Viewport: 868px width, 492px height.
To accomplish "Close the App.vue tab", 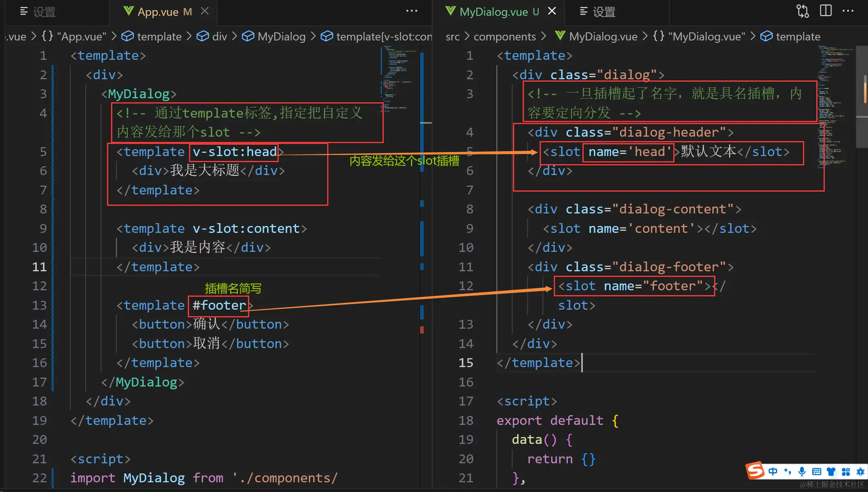I will click(205, 11).
